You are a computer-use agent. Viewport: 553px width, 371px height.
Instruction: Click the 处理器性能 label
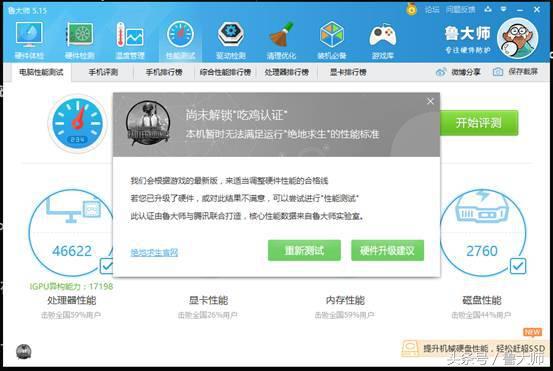click(x=72, y=300)
